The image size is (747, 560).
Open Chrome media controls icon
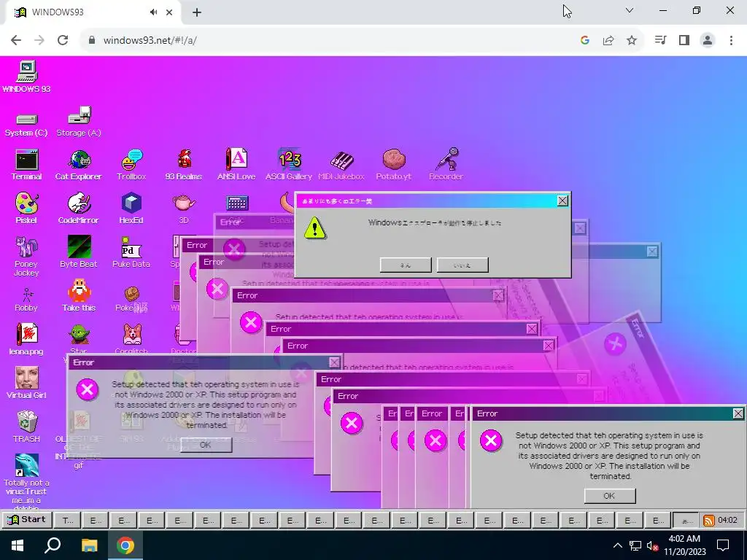click(660, 40)
